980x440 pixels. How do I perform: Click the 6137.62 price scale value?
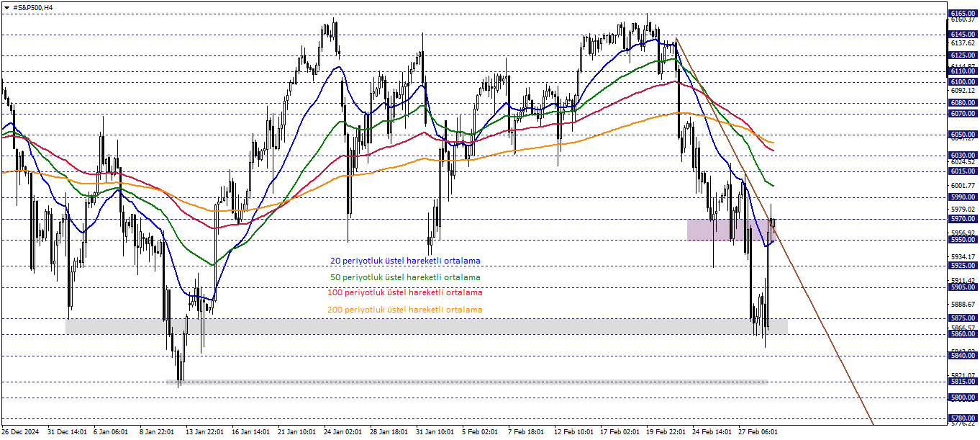click(x=962, y=42)
